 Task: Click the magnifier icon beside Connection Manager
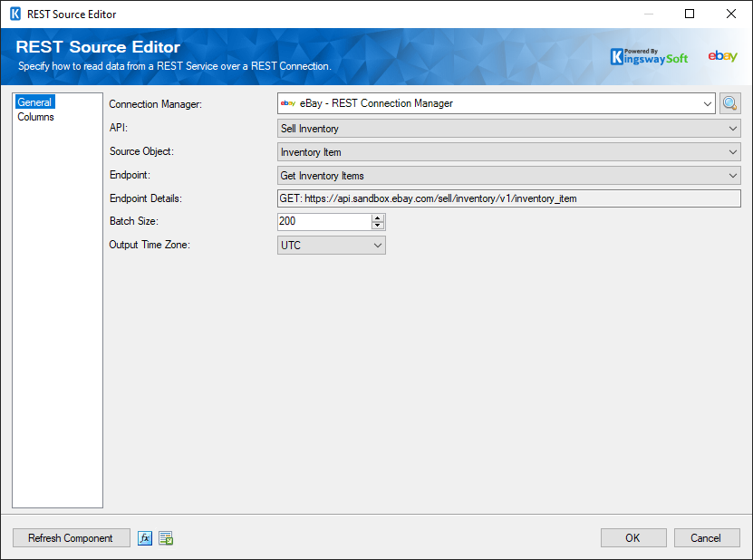click(x=729, y=102)
